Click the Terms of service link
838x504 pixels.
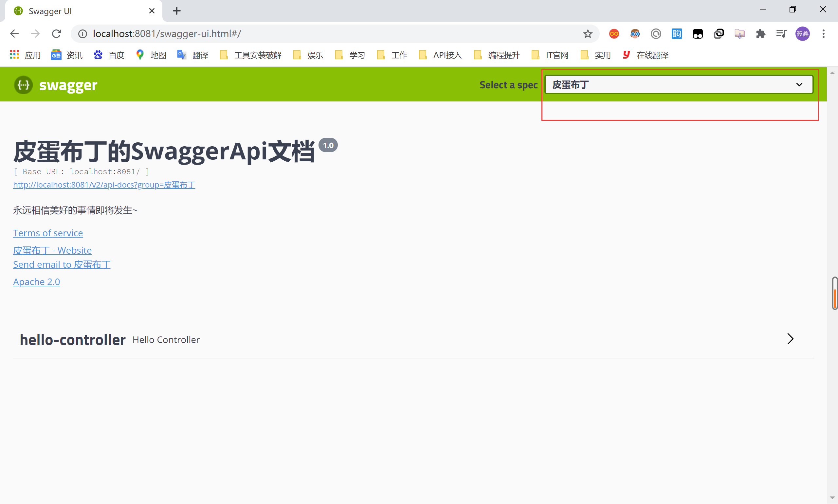(x=48, y=233)
